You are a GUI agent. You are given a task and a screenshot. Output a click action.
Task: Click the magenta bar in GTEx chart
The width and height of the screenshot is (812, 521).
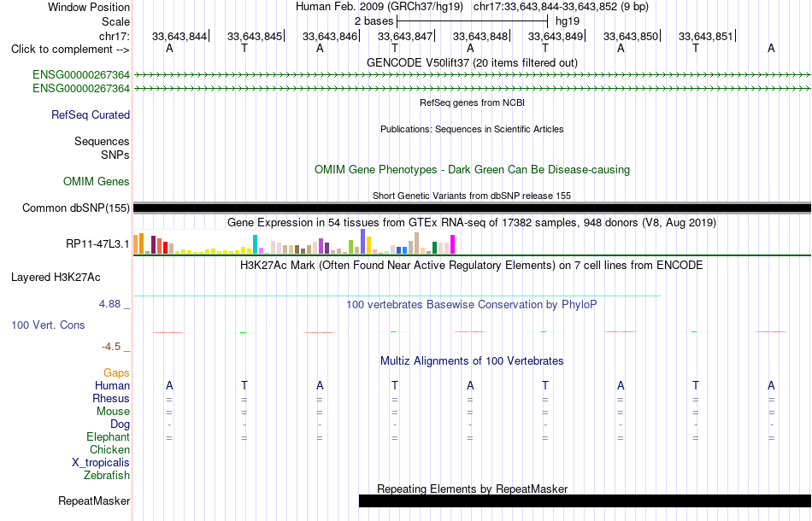(x=453, y=244)
